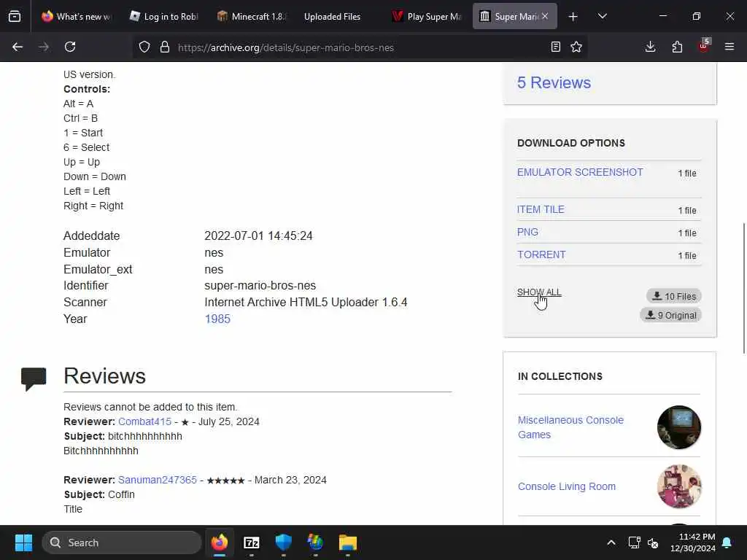Image resolution: width=747 pixels, height=560 pixels.
Task: Open Windows Security shield taskbar icon
Action: click(x=284, y=542)
